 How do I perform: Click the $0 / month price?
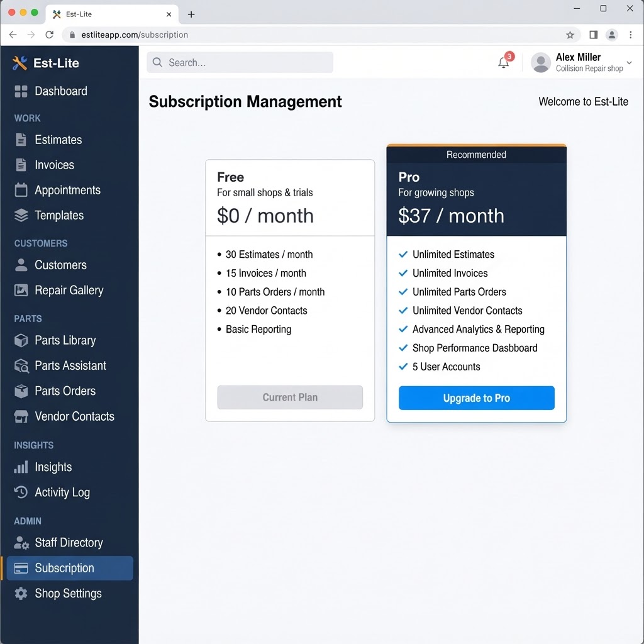click(x=265, y=216)
